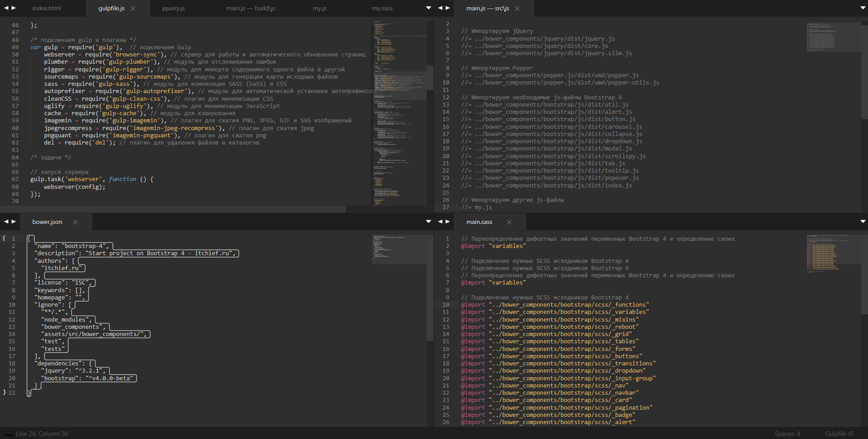Click the '//= my.js' line in main.js
Screen dimensions: 868x439
[x=476, y=207]
